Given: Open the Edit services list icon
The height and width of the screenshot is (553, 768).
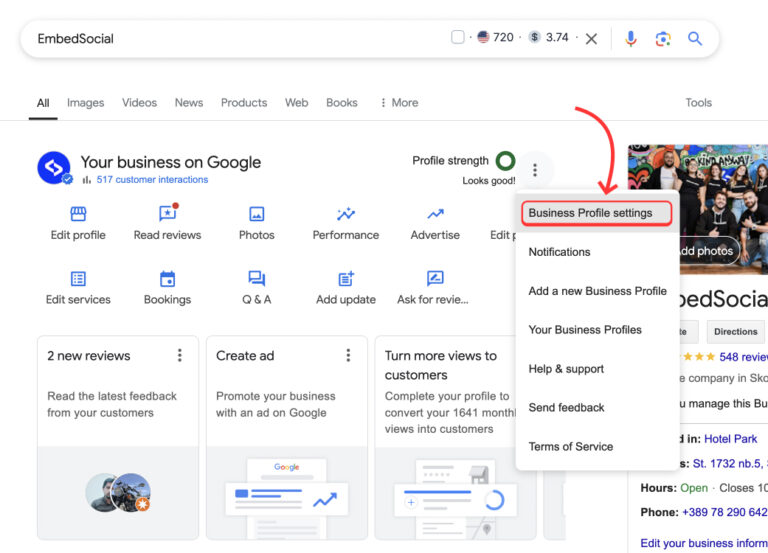Looking at the screenshot, I should point(78,279).
